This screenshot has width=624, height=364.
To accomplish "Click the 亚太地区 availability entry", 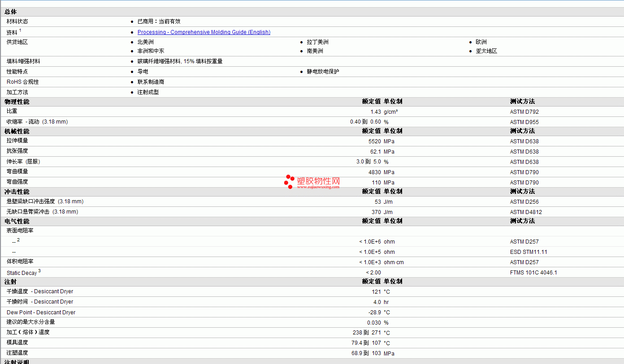I will [487, 51].
